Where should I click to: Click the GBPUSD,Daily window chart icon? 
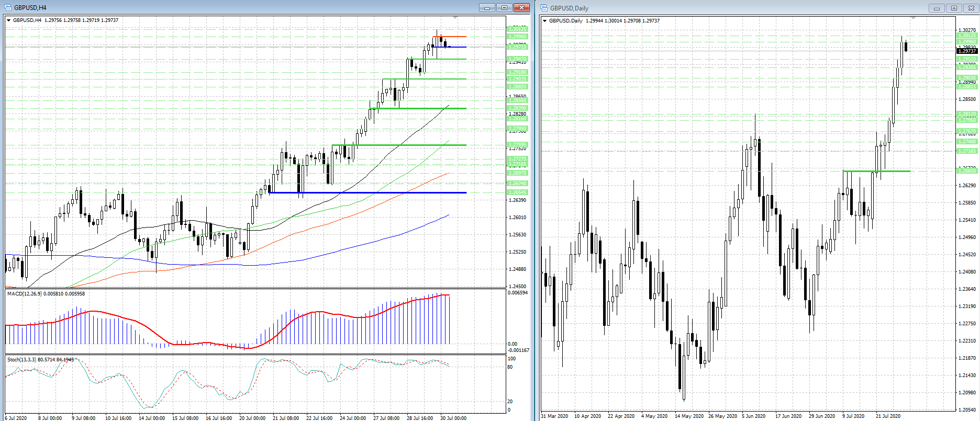pyautogui.click(x=544, y=8)
